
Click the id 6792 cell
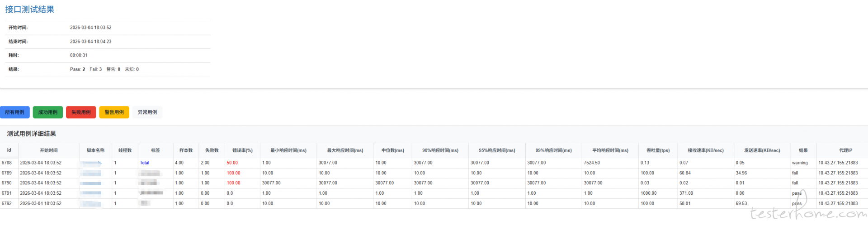pos(7,203)
